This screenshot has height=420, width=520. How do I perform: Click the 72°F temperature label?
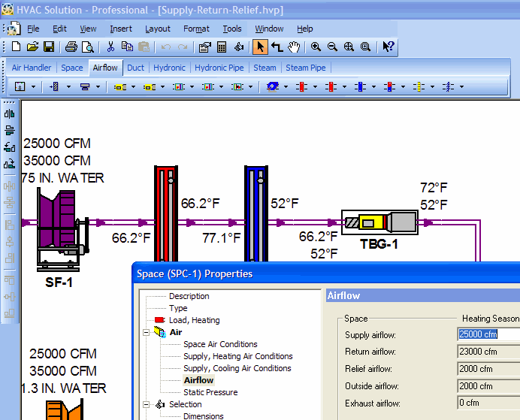[434, 188]
